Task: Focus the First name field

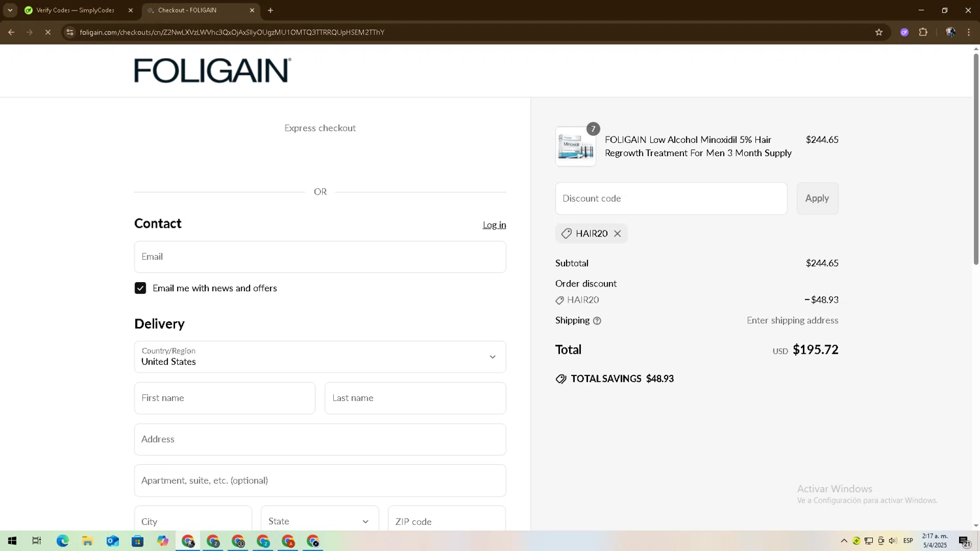Action: (x=225, y=398)
